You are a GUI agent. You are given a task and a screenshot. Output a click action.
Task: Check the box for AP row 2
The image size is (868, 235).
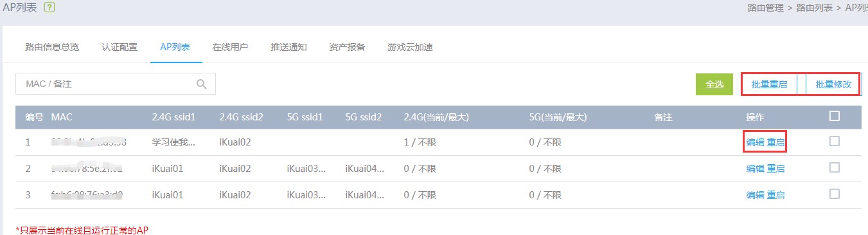coord(835,167)
